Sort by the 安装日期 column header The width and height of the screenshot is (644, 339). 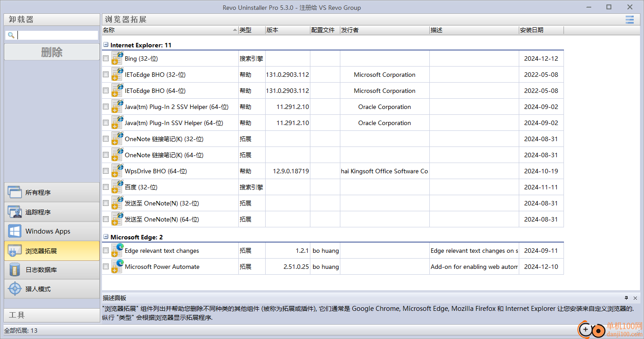tap(541, 30)
